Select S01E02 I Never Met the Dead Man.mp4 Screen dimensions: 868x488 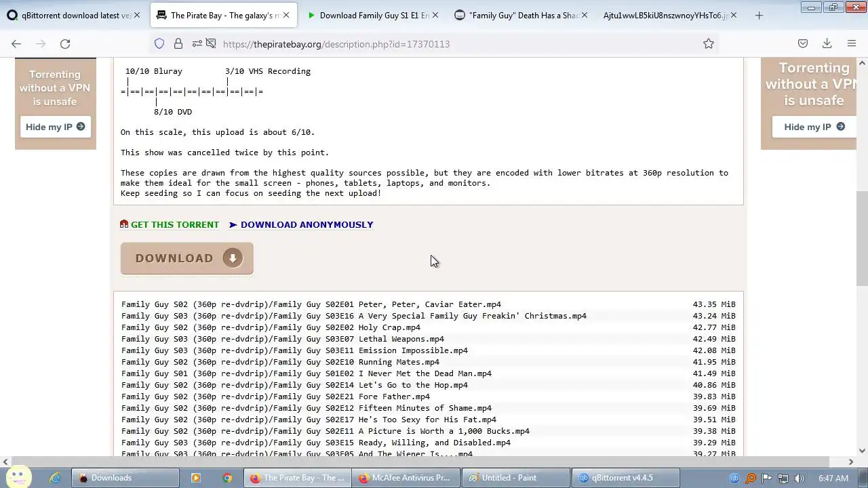[x=429, y=373]
